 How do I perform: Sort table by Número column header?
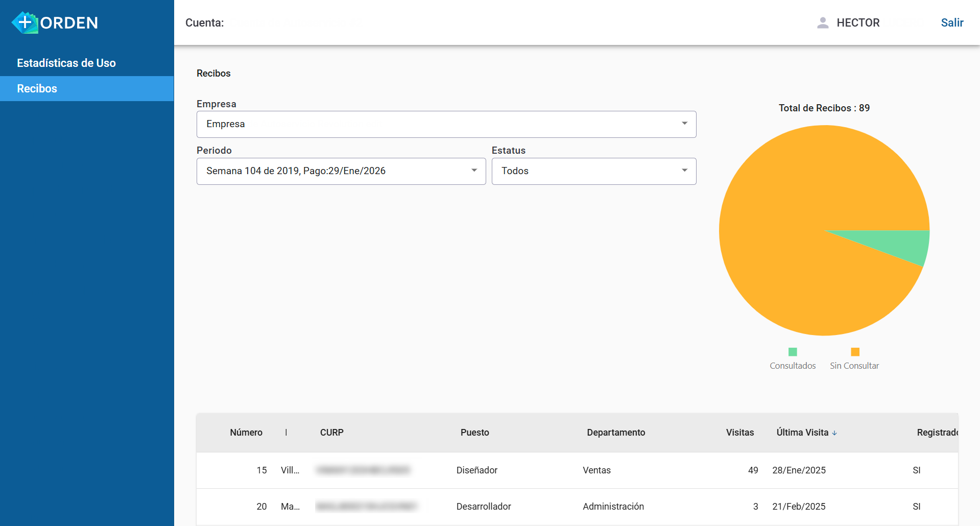(246, 433)
